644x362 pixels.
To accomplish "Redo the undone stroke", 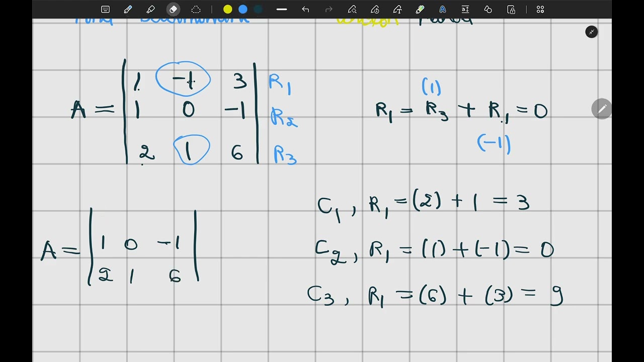I will [x=329, y=10].
